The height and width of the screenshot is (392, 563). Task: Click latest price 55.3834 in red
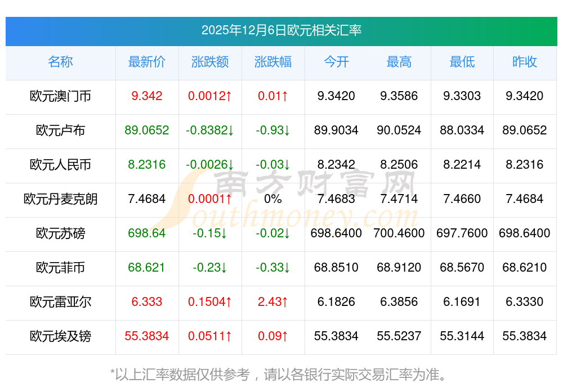[147, 336]
